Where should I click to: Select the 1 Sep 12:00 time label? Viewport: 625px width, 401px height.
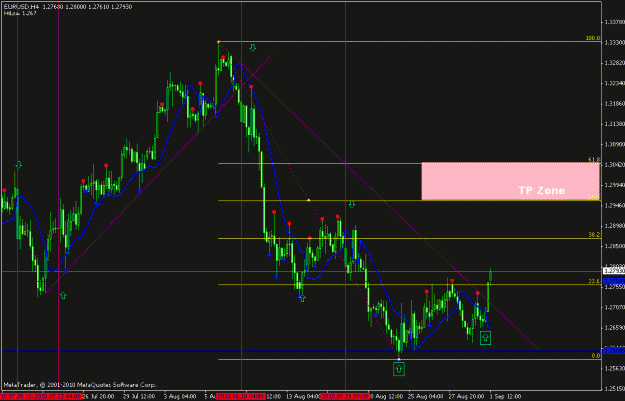click(505, 397)
